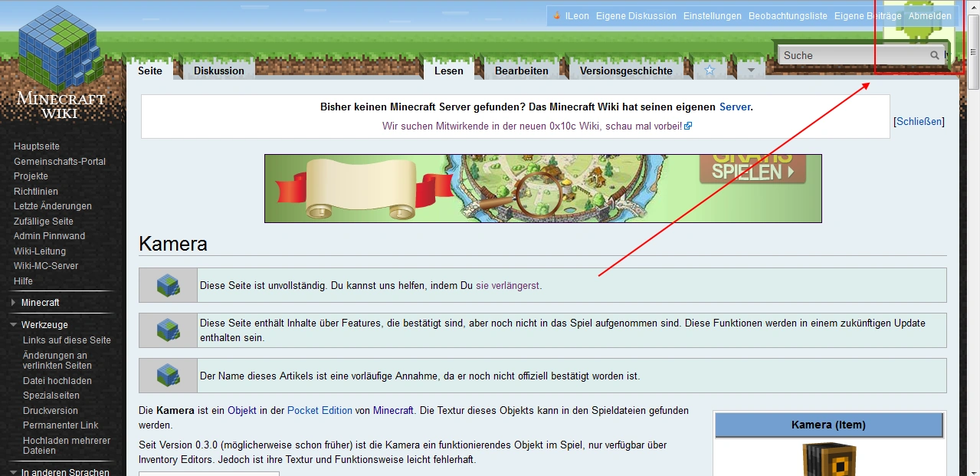Open Druckversion sidebar link

pos(51,411)
